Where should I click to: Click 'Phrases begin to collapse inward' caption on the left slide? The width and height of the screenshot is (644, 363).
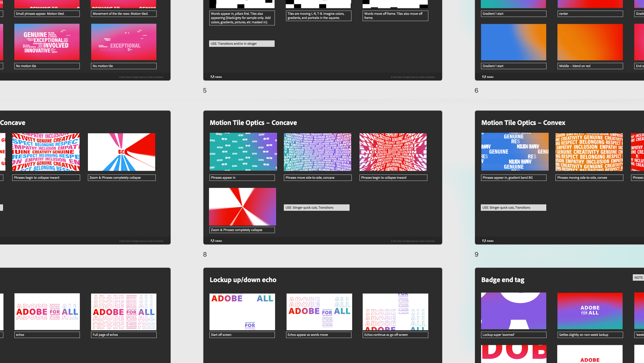tap(46, 177)
